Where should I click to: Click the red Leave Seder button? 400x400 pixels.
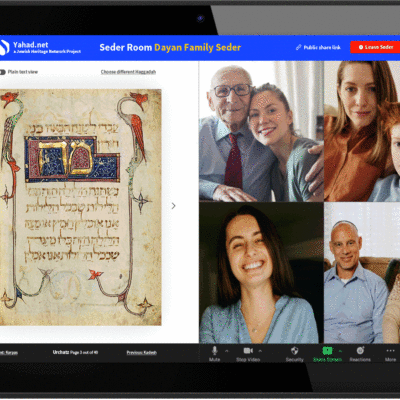[x=375, y=47]
